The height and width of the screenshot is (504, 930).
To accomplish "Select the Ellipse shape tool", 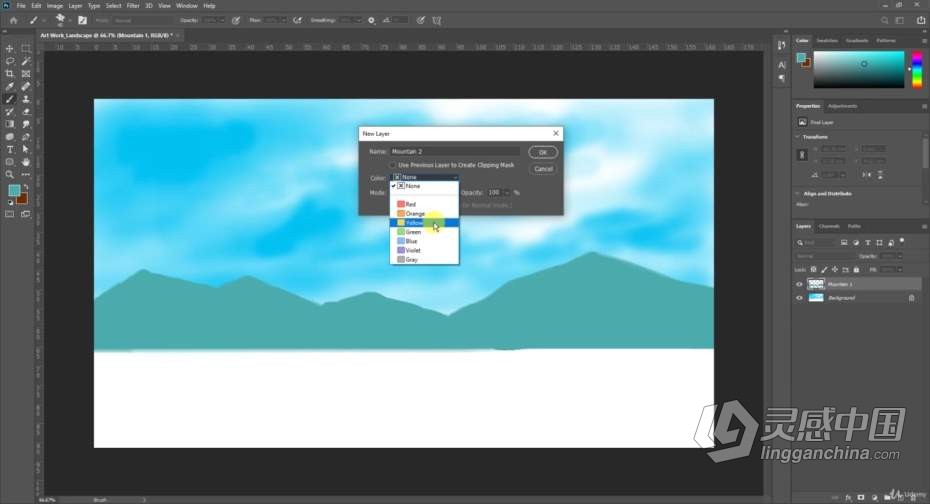I will [9, 162].
